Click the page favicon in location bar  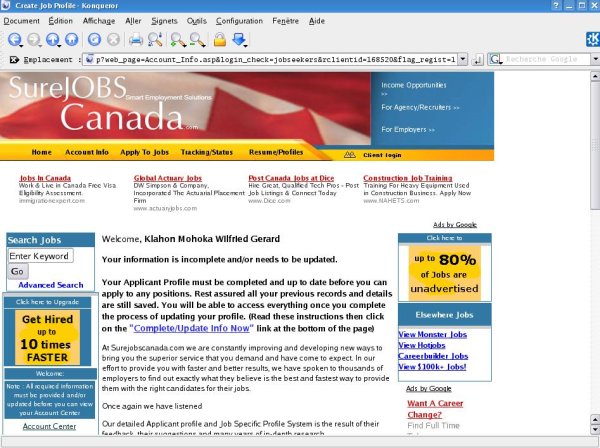point(89,59)
